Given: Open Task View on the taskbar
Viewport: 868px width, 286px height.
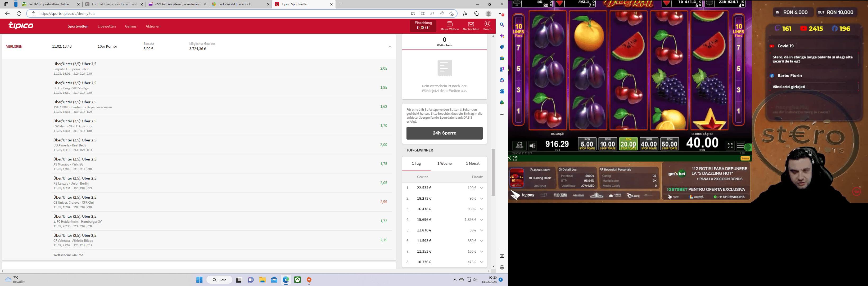Looking at the screenshot, I should tap(238, 280).
